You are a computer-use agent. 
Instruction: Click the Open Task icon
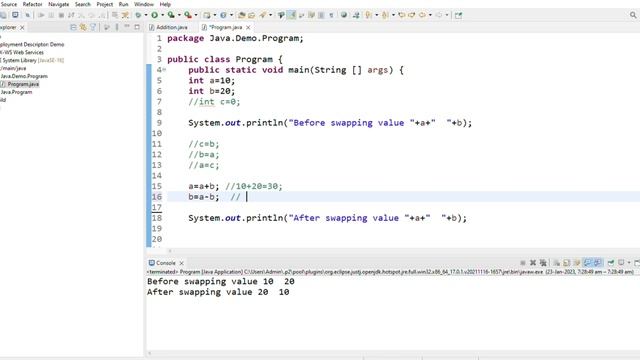251,15
